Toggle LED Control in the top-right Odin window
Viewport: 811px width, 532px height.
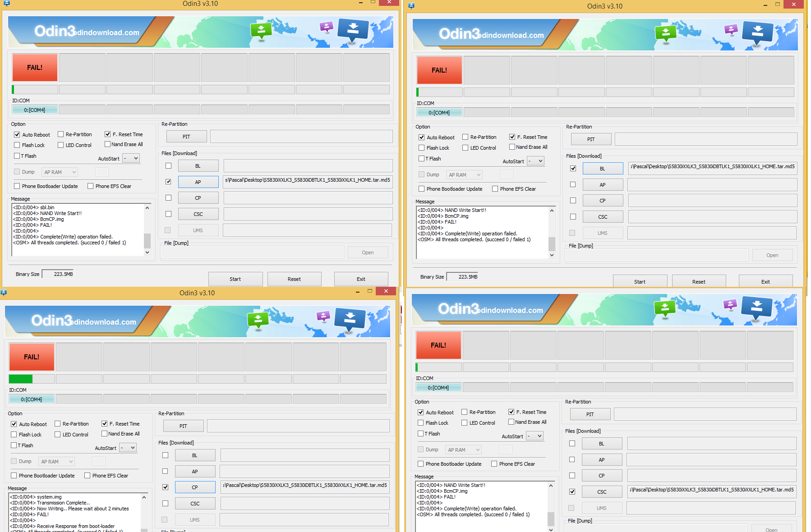[465, 148]
